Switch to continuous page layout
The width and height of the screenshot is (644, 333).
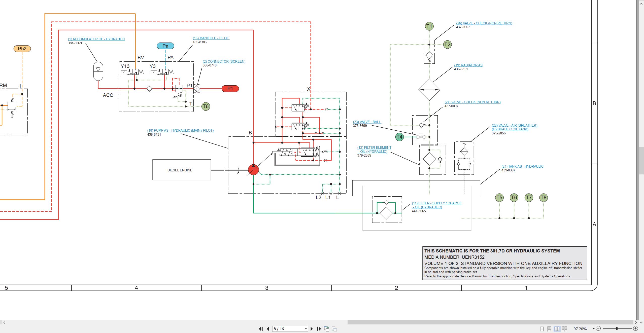(549, 329)
